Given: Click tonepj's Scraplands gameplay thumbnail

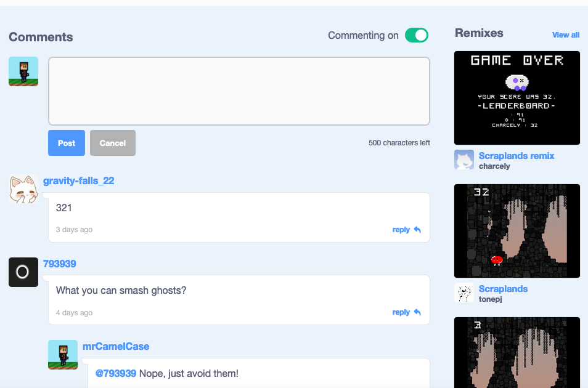Looking at the screenshot, I should [x=517, y=230].
